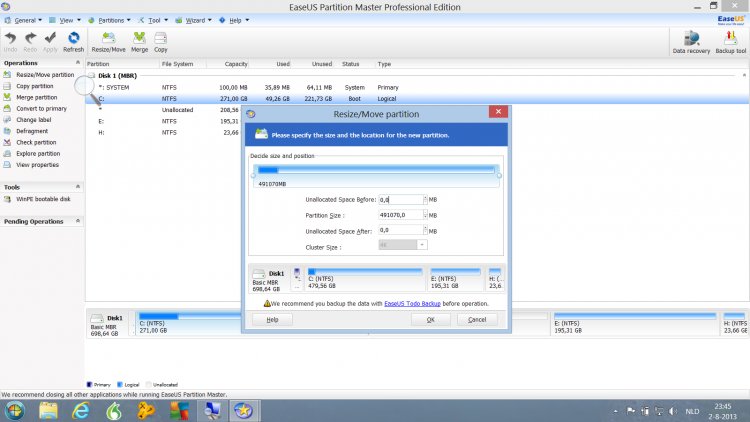Viewport: 750px width, 422px height.
Task: Open the Help menu
Action: point(234,20)
